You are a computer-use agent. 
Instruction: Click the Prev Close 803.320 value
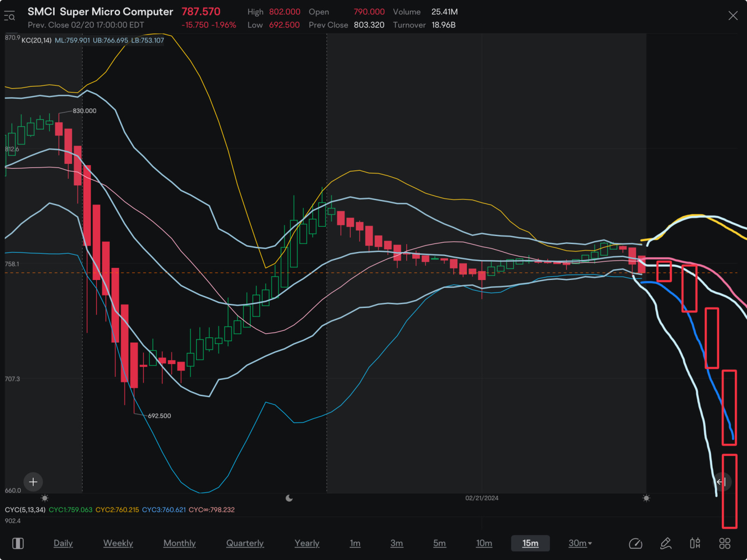369,25
